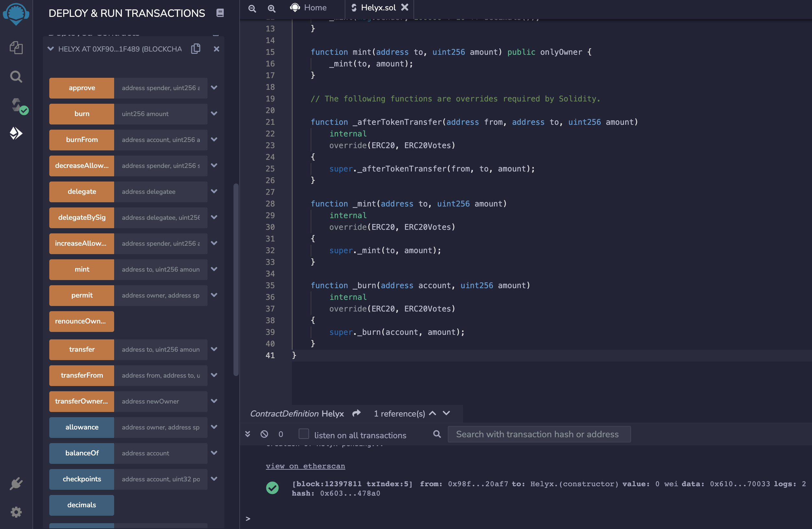Viewport: 812px width, 529px height.
Task: Clear the terminal console output
Action: (x=264, y=434)
